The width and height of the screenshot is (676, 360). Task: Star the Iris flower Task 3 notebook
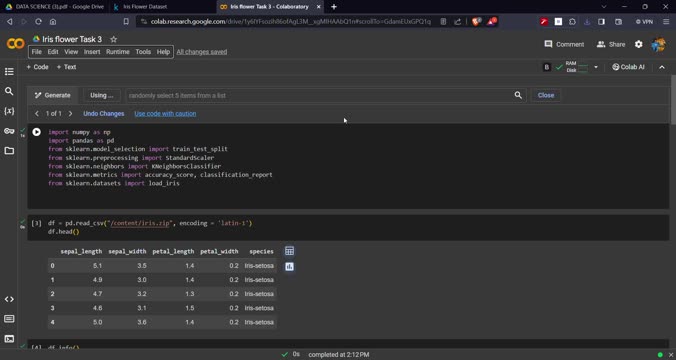click(113, 39)
